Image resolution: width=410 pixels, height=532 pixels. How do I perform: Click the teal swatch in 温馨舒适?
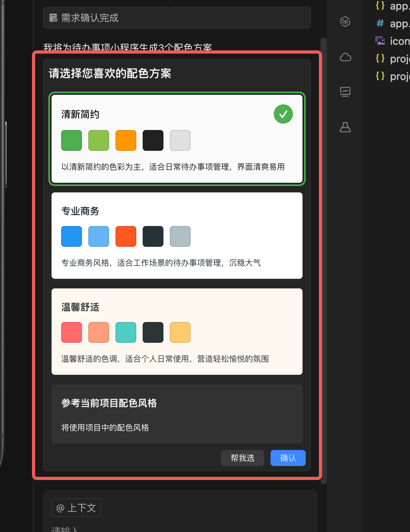126,332
